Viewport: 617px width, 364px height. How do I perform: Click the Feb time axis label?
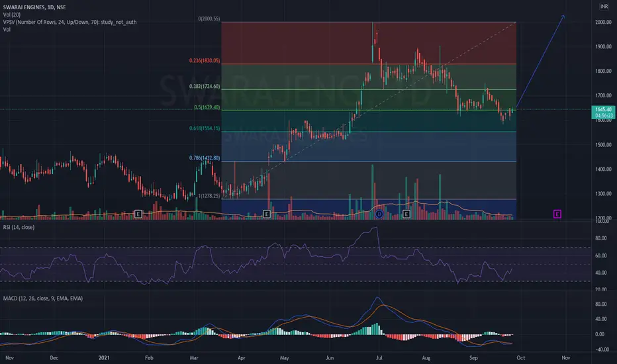coord(149,357)
